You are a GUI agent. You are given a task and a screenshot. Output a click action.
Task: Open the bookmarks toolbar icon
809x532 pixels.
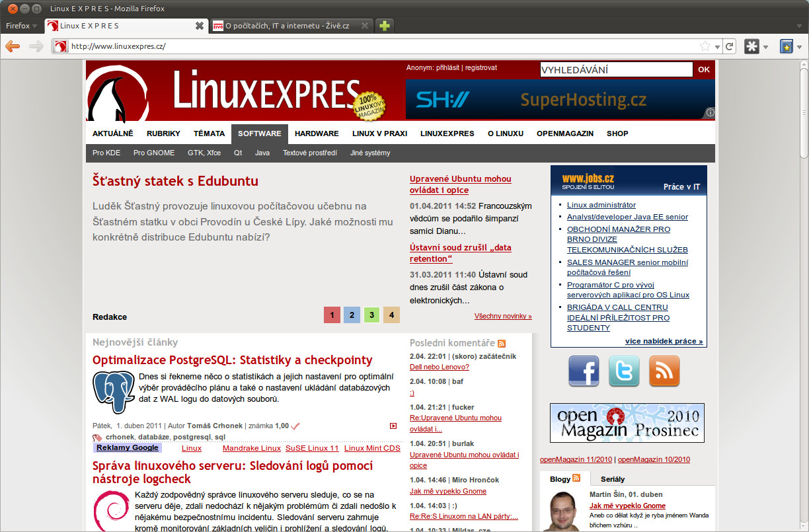[787, 46]
